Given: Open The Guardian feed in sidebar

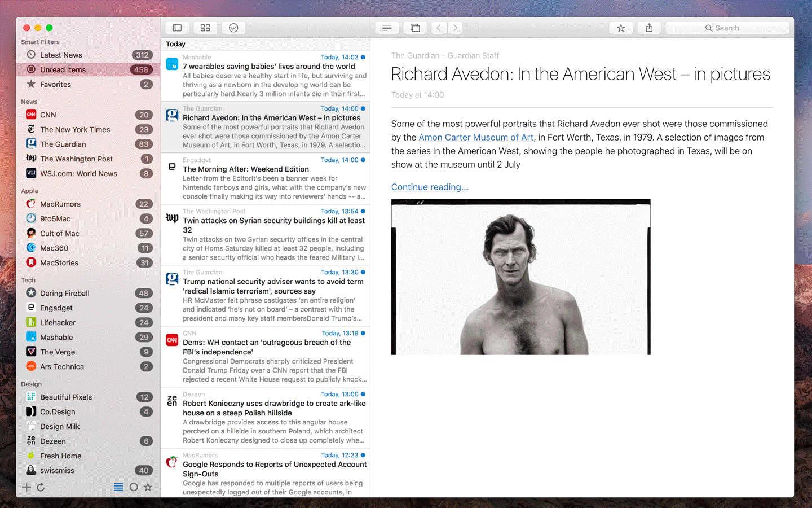Looking at the screenshot, I should (x=88, y=144).
